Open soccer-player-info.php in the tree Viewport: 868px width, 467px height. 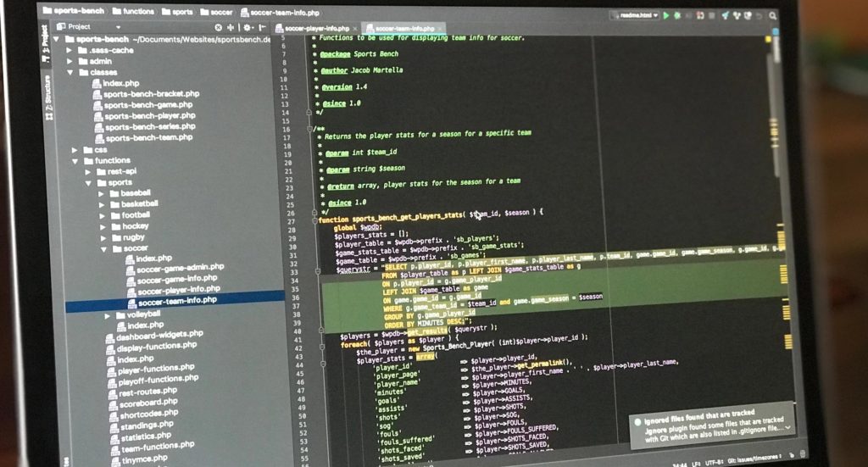click(x=173, y=290)
